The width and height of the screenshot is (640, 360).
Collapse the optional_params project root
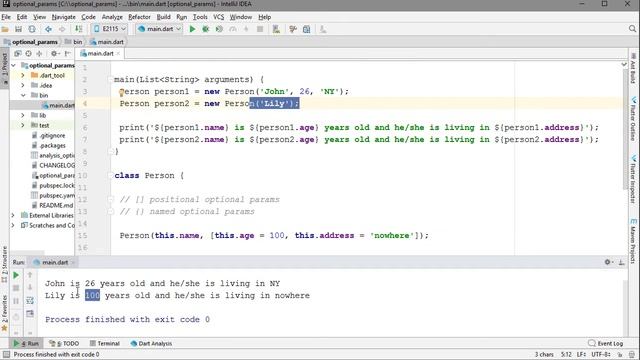[x=13, y=65]
